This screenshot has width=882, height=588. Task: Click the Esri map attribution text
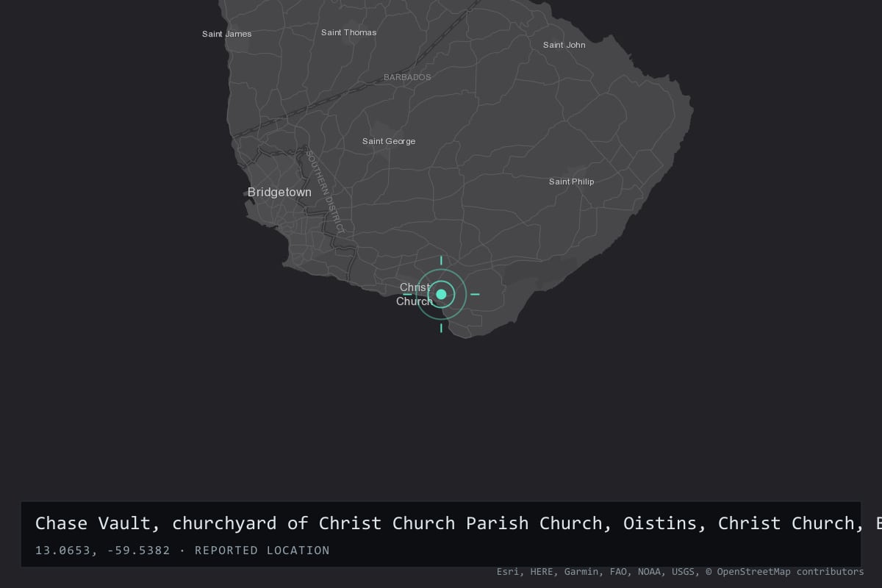pyautogui.click(x=681, y=571)
